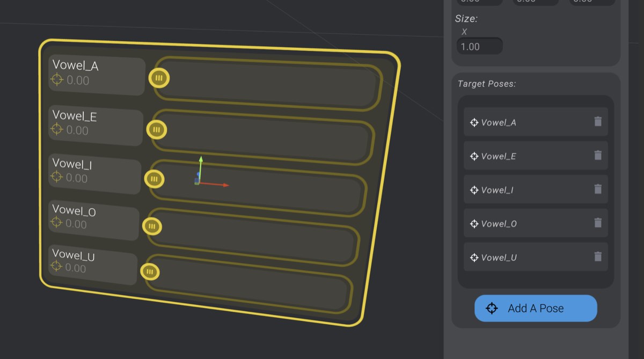Click the target icon under Vowel_A label on panel

(57, 80)
